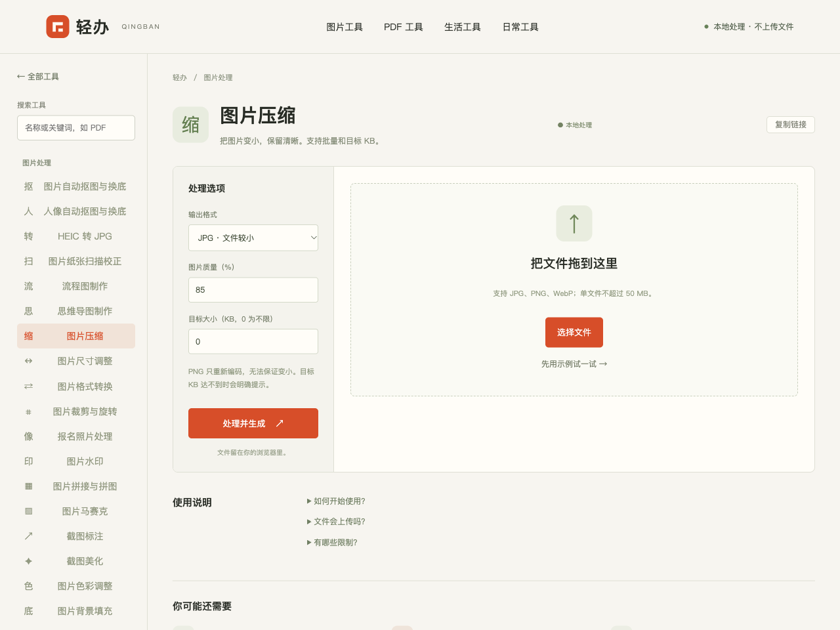
Task: Click the 流 icon beside 流程图制作
Action: [x=28, y=286]
